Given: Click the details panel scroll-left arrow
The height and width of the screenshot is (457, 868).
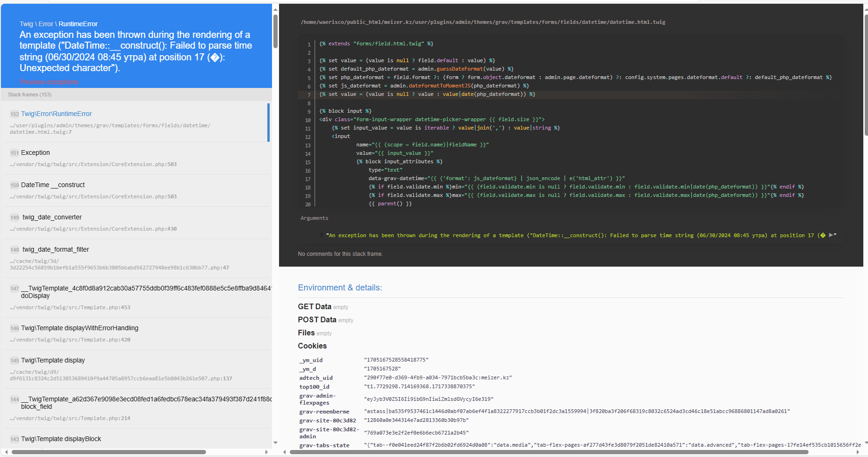Looking at the screenshot, I should tap(285, 452).
